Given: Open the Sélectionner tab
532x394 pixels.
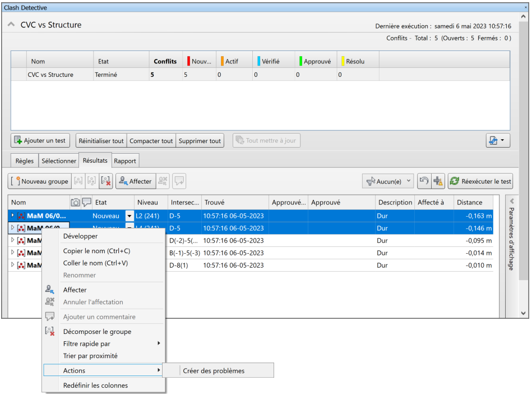Looking at the screenshot, I should 58,161.
